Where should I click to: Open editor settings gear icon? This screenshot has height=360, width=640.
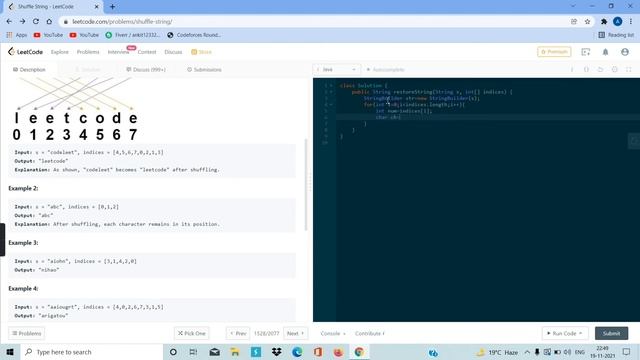coord(614,70)
